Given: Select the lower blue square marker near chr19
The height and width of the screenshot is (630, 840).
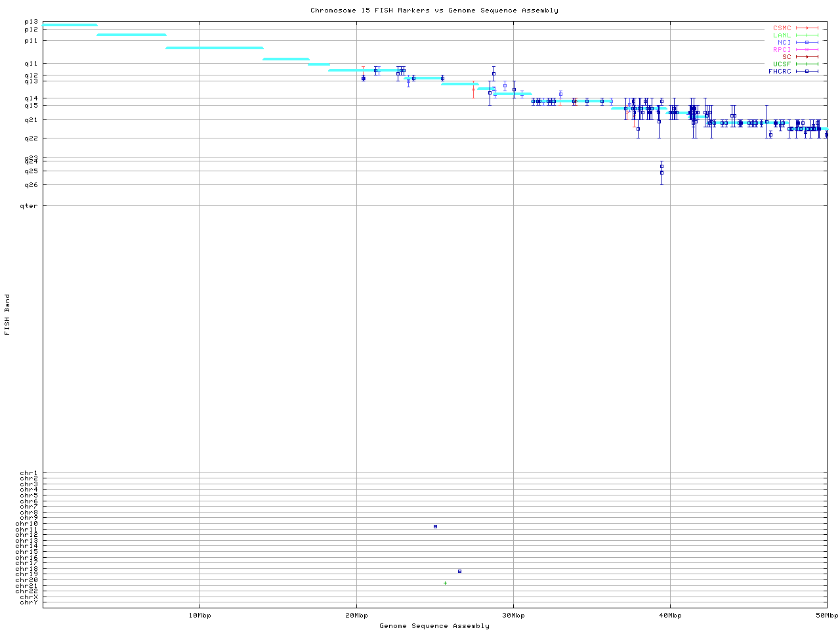Looking at the screenshot, I should [x=459, y=571].
